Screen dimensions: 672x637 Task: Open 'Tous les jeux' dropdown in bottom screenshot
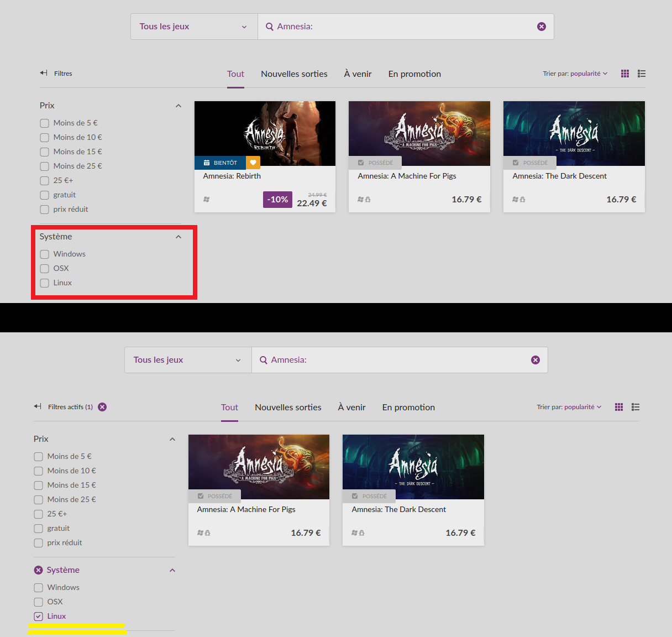(x=188, y=360)
